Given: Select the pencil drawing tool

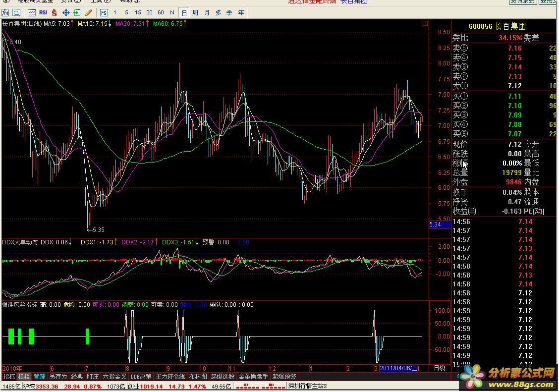Looking at the screenshot, I should [89, 13].
